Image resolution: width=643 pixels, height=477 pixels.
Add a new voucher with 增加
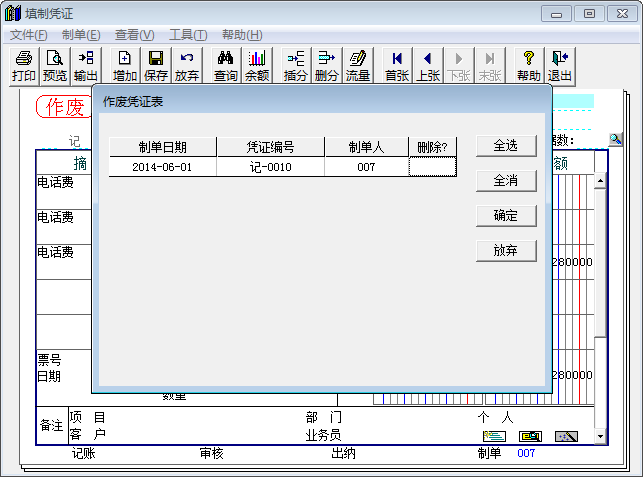tap(125, 66)
